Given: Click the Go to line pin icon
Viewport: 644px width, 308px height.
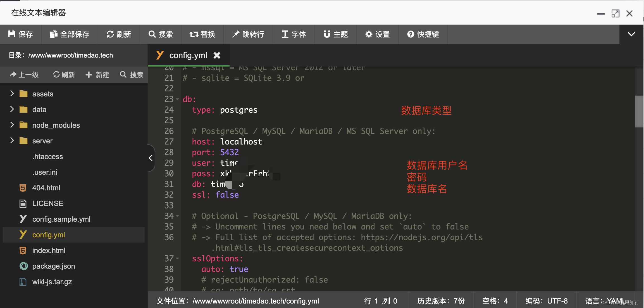Looking at the screenshot, I should click(x=236, y=34).
